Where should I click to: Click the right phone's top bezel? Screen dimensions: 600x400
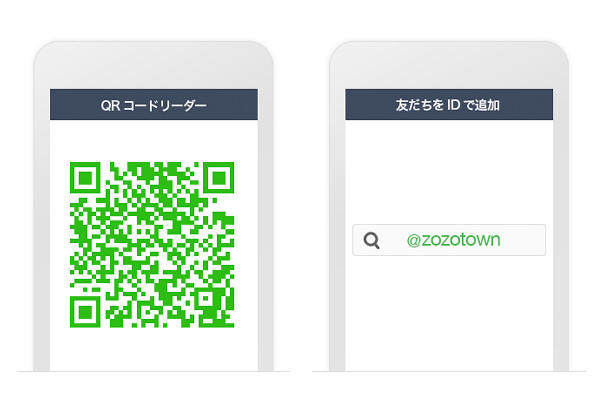(449, 65)
